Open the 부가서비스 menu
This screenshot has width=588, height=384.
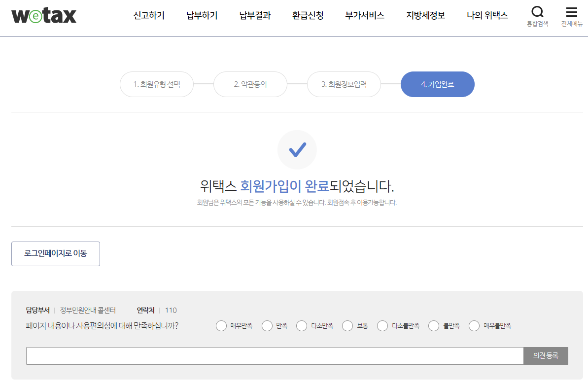click(365, 16)
